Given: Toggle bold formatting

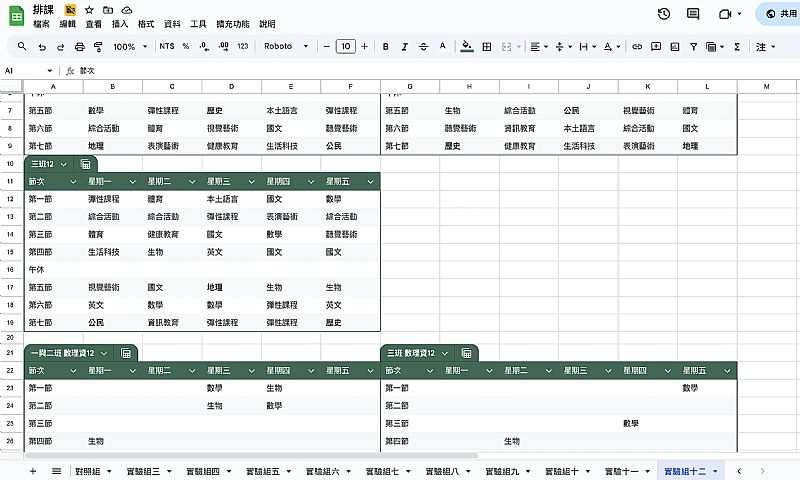Looking at the screenshot, I should pos(385,47).
